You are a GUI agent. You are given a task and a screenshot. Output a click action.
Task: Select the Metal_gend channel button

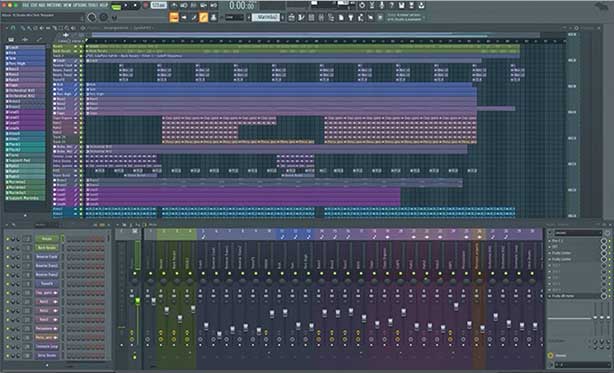[47, 337]
